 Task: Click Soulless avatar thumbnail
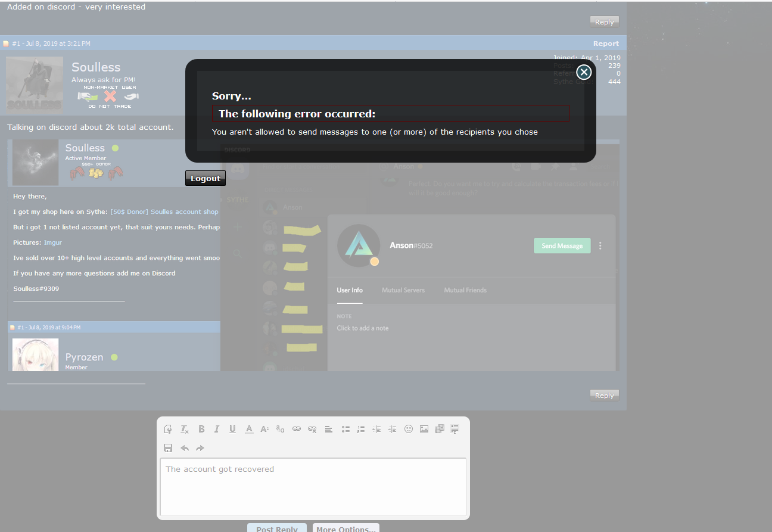35,84
